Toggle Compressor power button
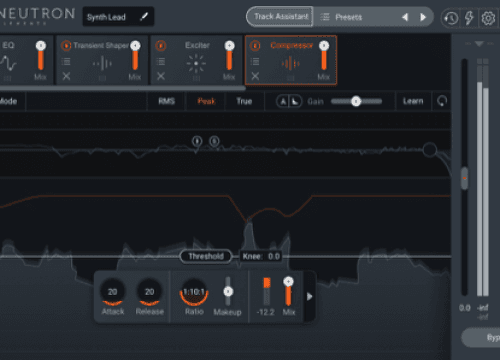 coord(255,45)
